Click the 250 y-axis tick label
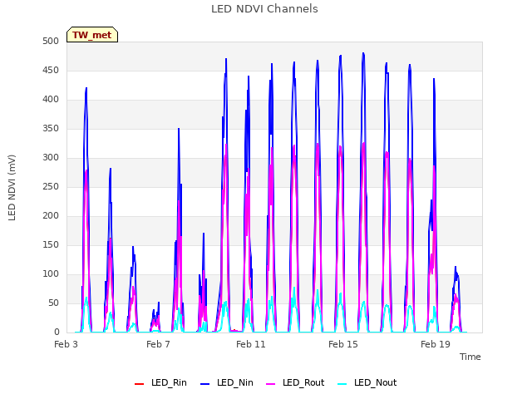This screenshot has width=532, height=399. [x=51, y=187]
